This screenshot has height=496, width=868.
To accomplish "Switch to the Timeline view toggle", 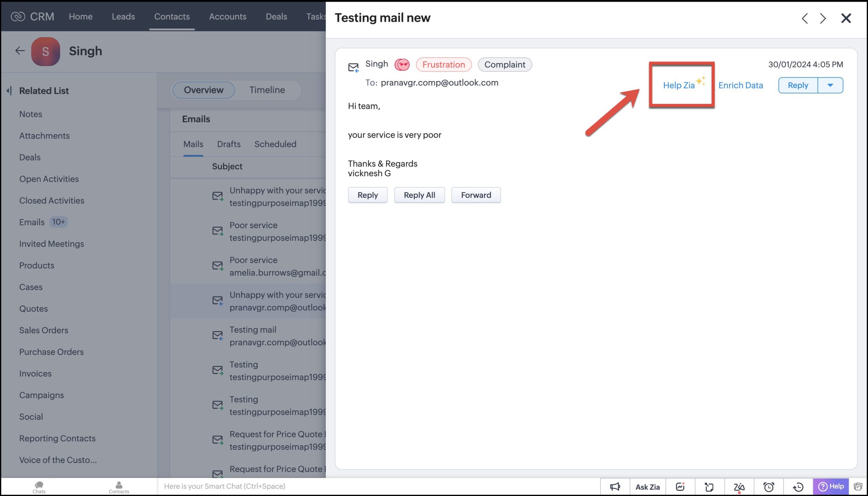I will 267,90.
